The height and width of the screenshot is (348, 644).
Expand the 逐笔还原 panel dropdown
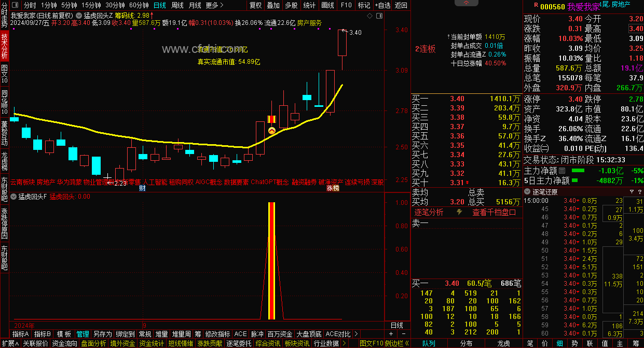click(x=528, y=191)
